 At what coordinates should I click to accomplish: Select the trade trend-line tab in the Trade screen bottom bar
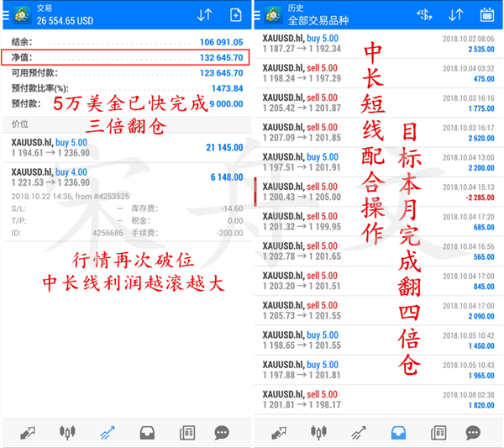(107, 432)
